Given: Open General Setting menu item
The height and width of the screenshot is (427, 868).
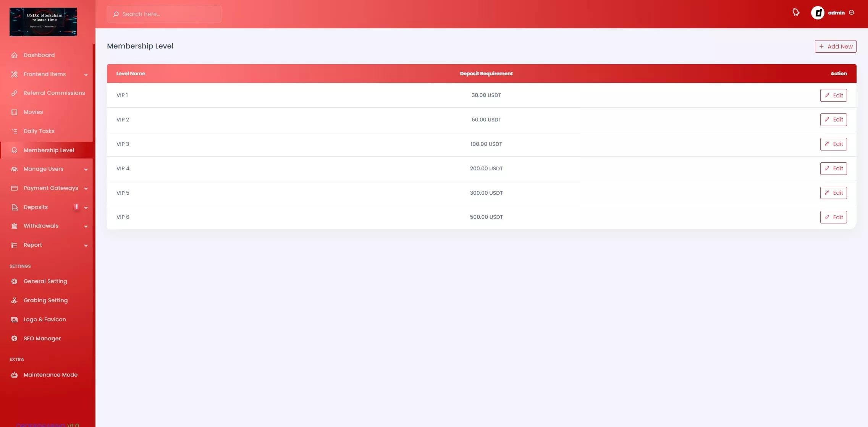Looking at the screenshot, I should pos(45,281).
